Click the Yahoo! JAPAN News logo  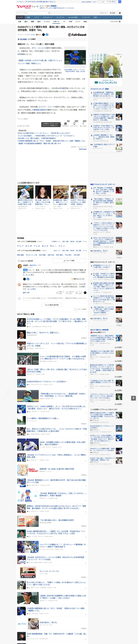point(27,7)
